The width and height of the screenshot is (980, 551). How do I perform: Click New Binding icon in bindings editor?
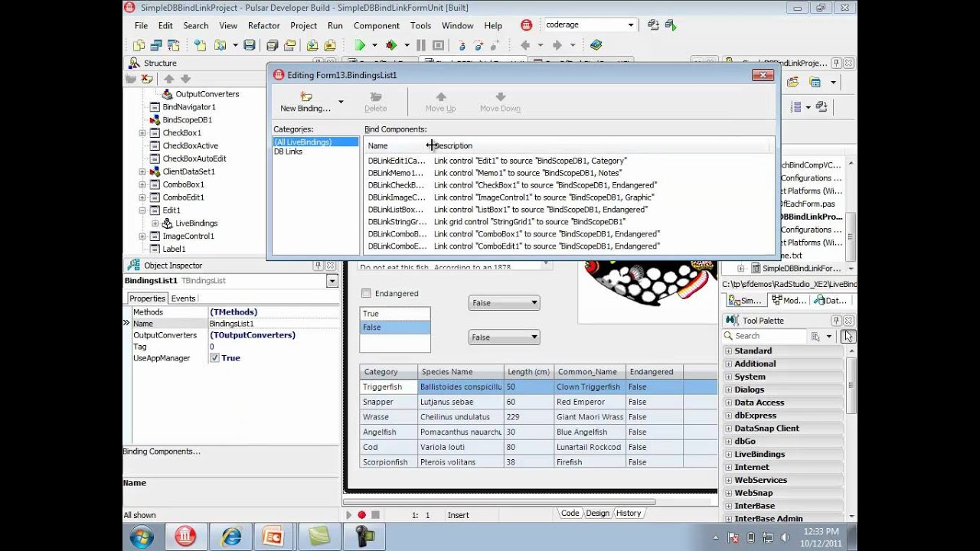[305, 96]
